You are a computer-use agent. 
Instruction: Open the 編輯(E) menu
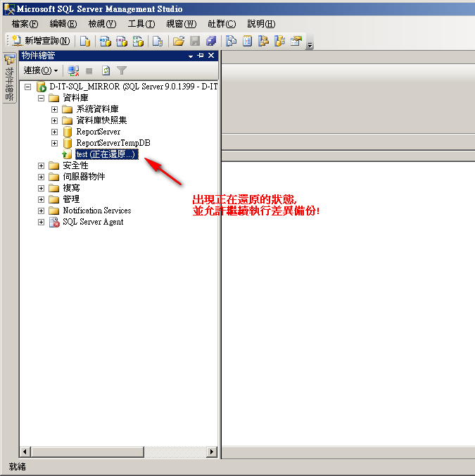63,24
